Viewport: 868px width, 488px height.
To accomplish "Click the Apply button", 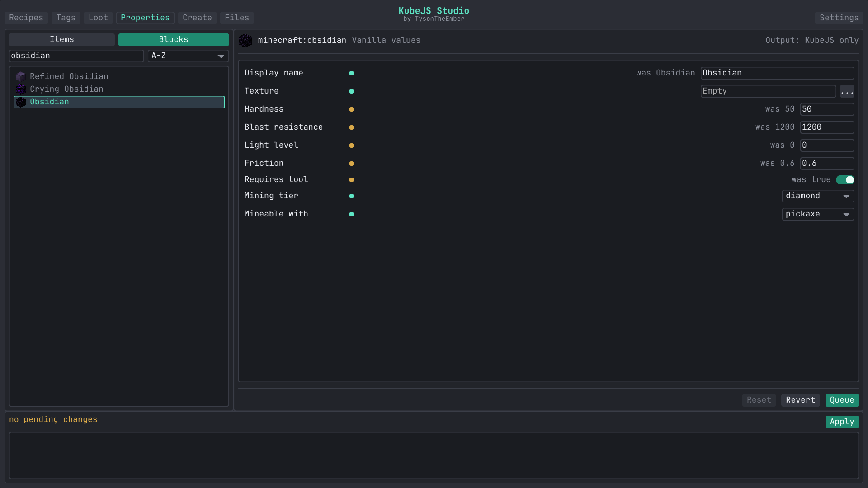I will (842, 422).
